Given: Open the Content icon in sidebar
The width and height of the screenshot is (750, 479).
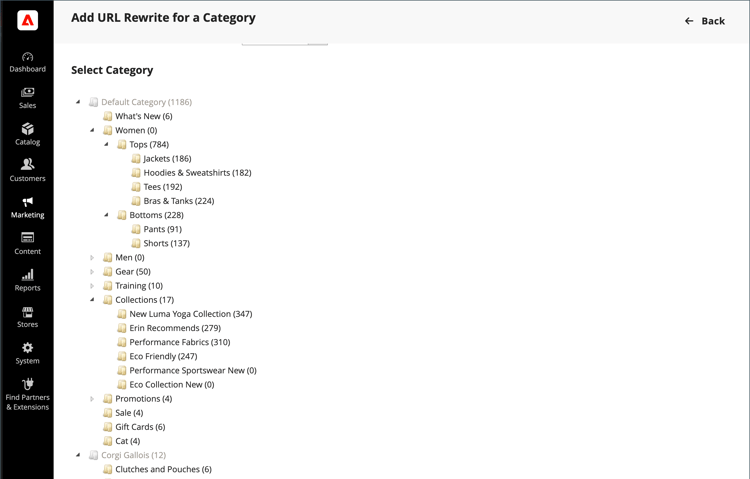Looking at the screenshot, I should pos(27,238).
